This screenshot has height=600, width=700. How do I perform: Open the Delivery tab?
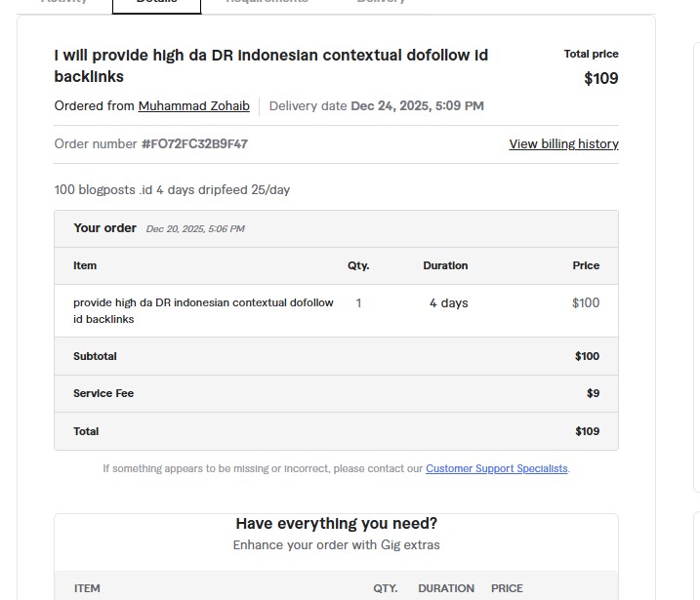[x=381, y=3]
